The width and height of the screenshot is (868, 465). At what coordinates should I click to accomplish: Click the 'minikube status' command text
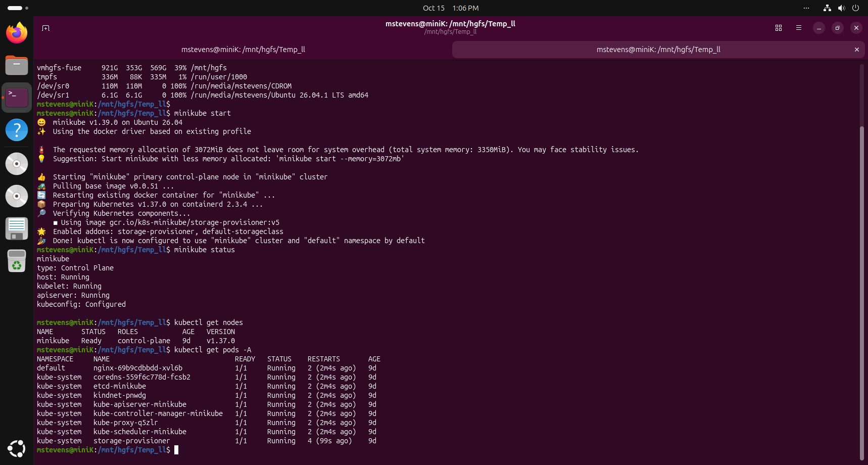(205, 250)
